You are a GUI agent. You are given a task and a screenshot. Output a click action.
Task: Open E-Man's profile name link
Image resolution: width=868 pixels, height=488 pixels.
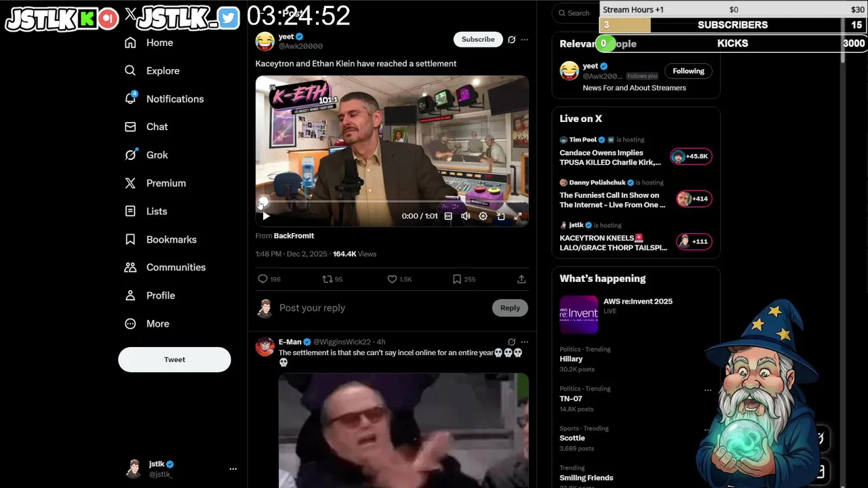[x=290, y=342]
